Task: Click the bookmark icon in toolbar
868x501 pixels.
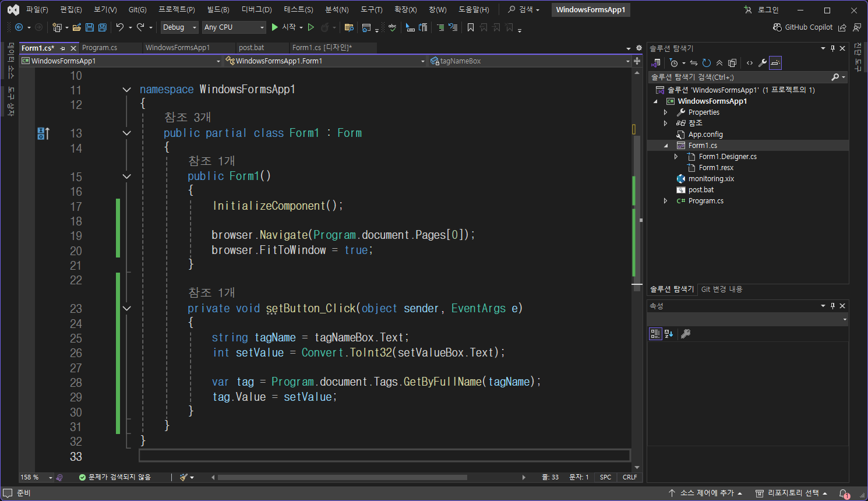Action: (x=471, y=27)
